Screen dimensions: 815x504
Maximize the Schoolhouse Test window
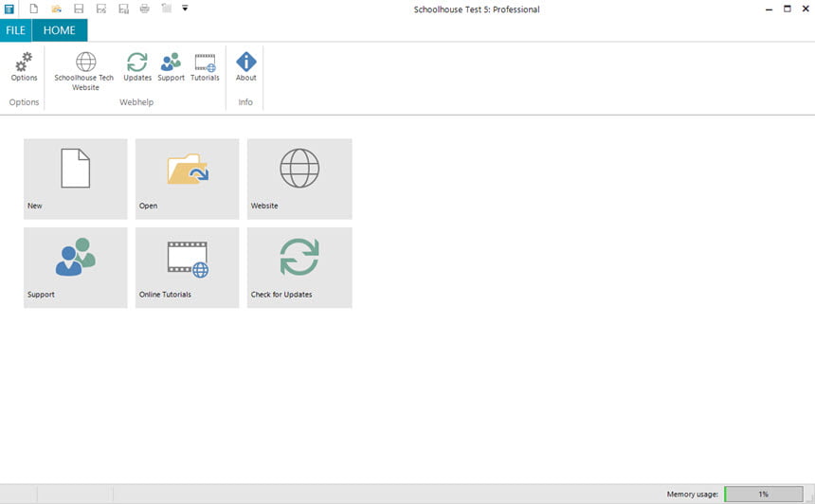788,9
